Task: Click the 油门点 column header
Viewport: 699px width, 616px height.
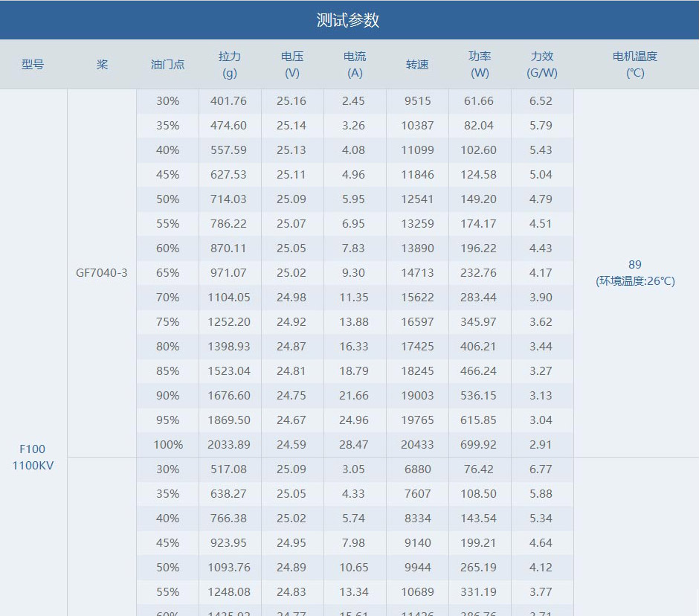Action: tap(167, 64)
